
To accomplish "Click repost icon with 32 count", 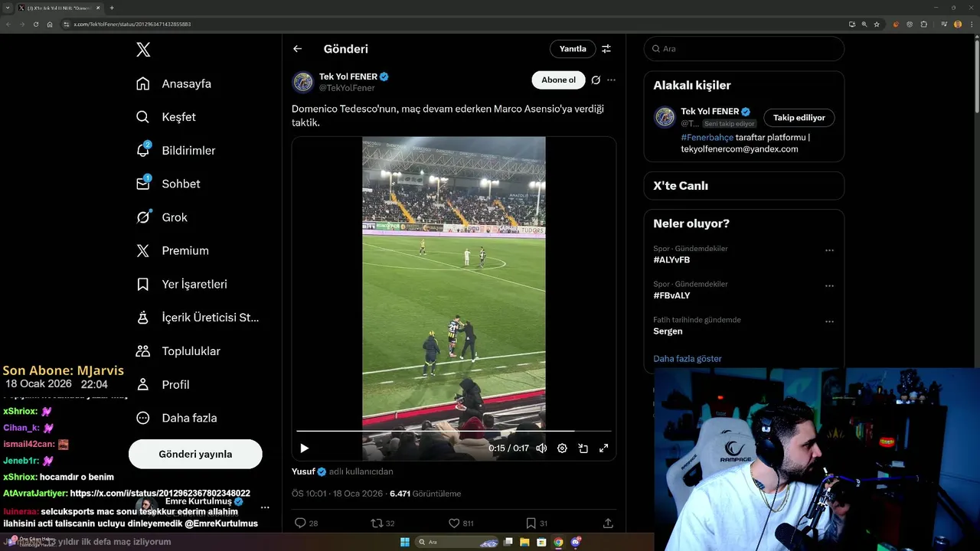I will [383, 523].
